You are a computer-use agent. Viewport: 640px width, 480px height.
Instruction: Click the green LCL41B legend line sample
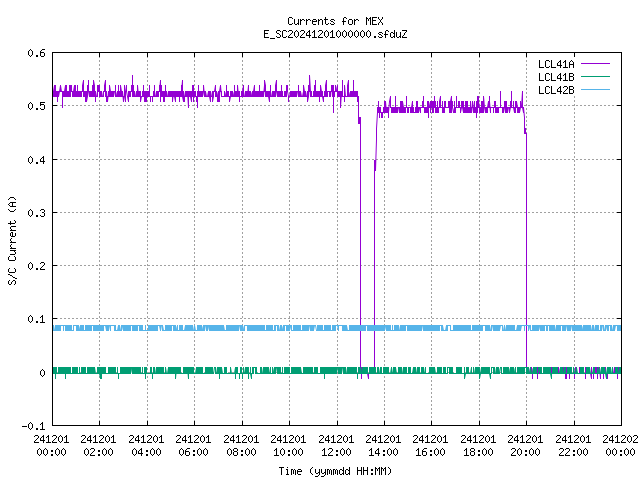595,76
